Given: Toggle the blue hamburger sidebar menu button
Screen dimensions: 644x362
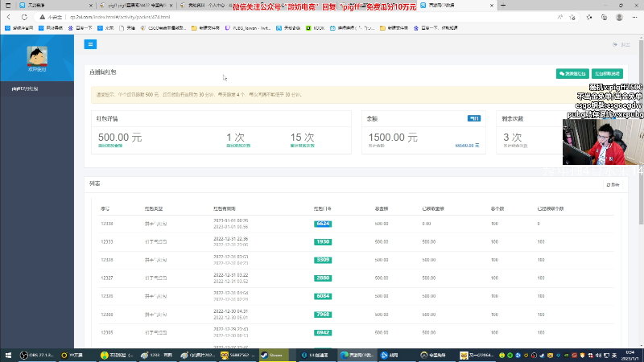Looking at the screenshot, I should click(x=90, y=44).
